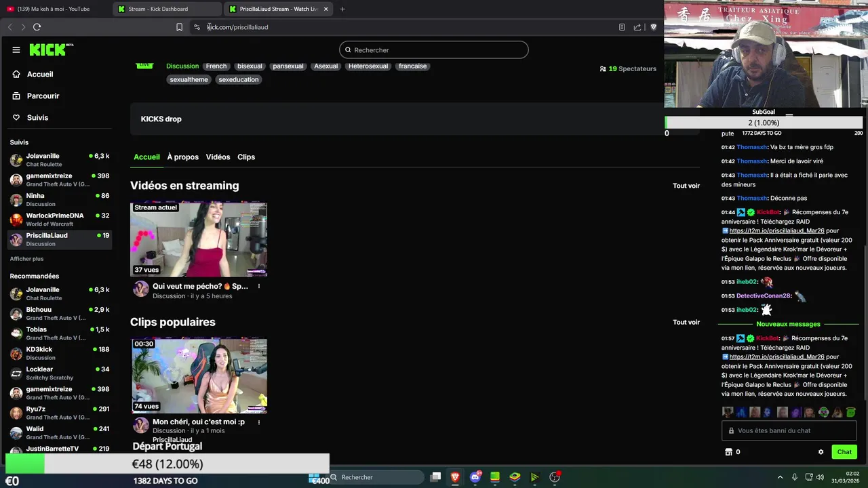868x488 pixels.
Task: Open Tobias recommended channel
Action: point(60,333)
